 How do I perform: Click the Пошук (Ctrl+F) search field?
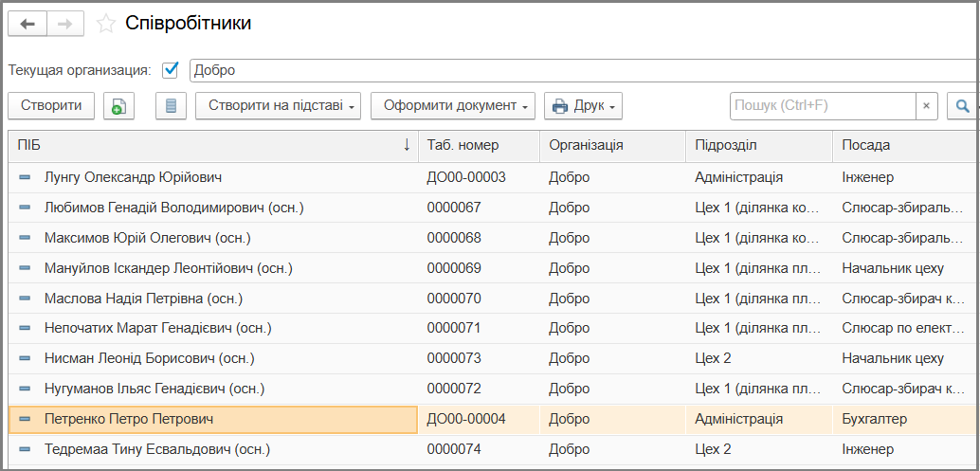tap(823, 105)
